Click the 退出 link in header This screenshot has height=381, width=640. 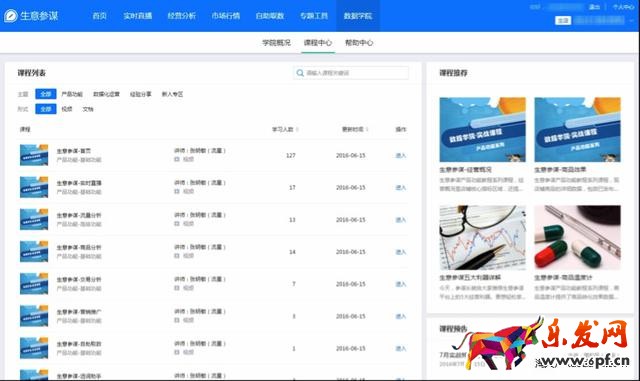click(x=594, y=7)
